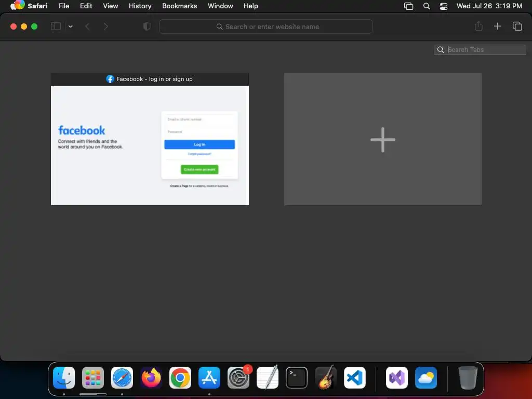Select the magnifier icon in Search Tabs
Viewport: 532px width, 399px height.
pyautogui.click(x=441, y=49)
